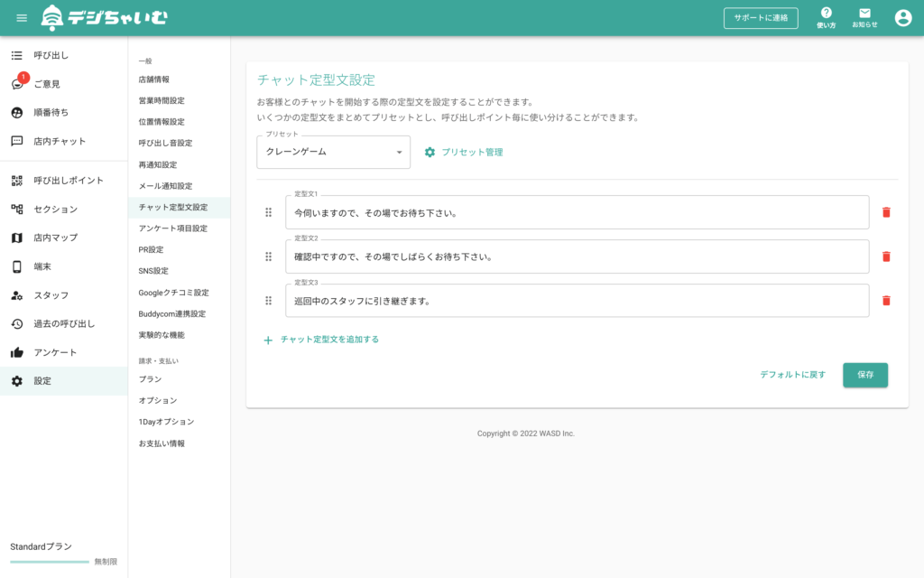Click into the 定型文1 text field
Screen dimensions: 924x578
pyautogui.click(x=577, y=212)
